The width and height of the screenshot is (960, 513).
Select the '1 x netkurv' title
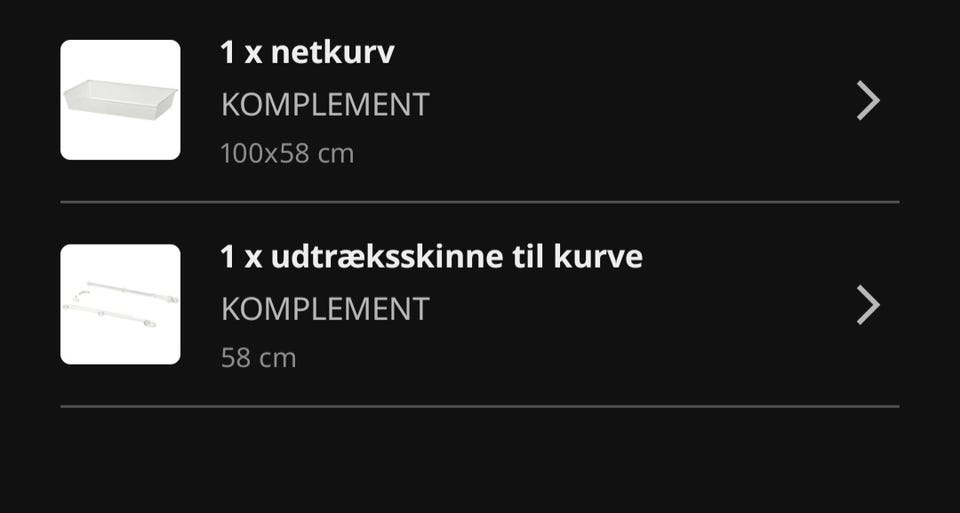pos(307,52)
